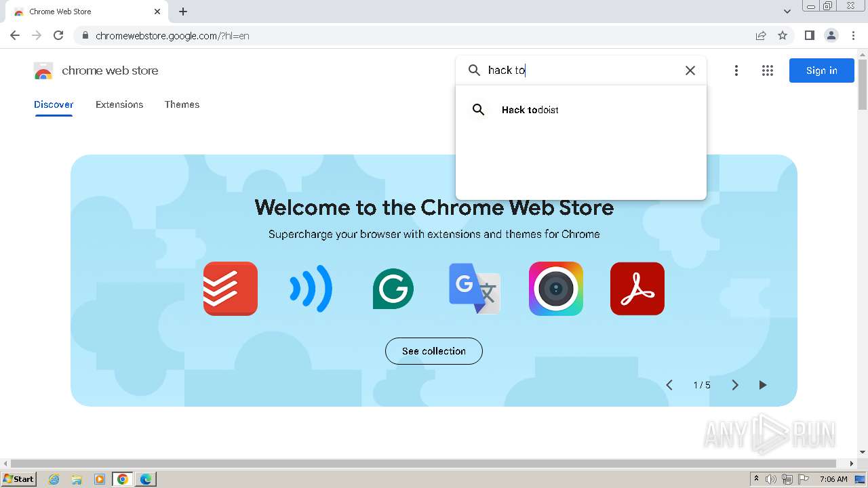868x488 pixels.
Task: Switch to the Extensions tab
Action: pos(119,104)
